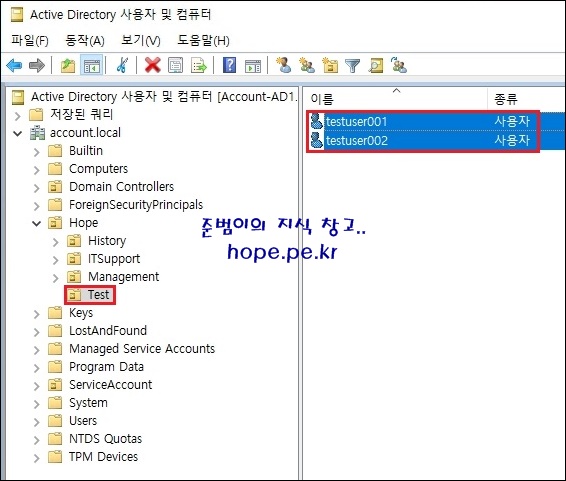Click the ServiceAccount OU folder icon
This screenshot has height=481, width=566.
55,385
